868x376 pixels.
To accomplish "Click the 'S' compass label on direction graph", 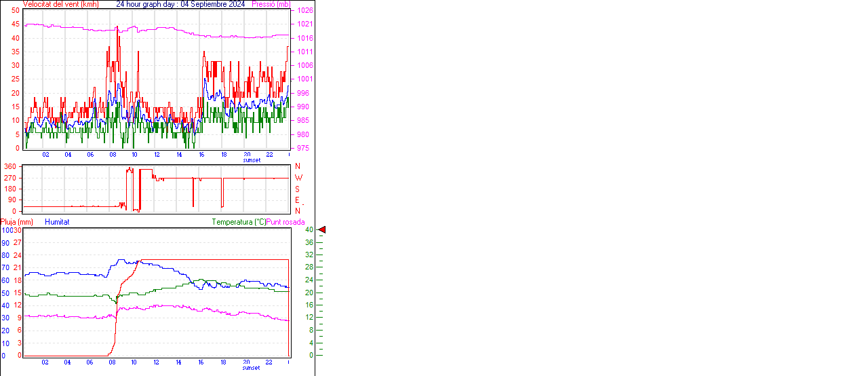I will tap(298, 189).
